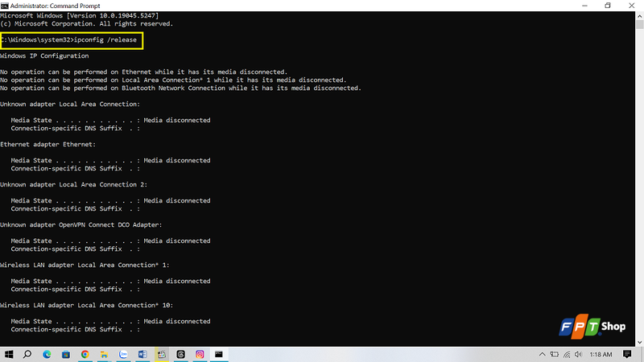Click 'Media disconnected' under Local Area Connection* 10
Image resolution: width=644 pixels, height=362 pixels.
point(177,321)
